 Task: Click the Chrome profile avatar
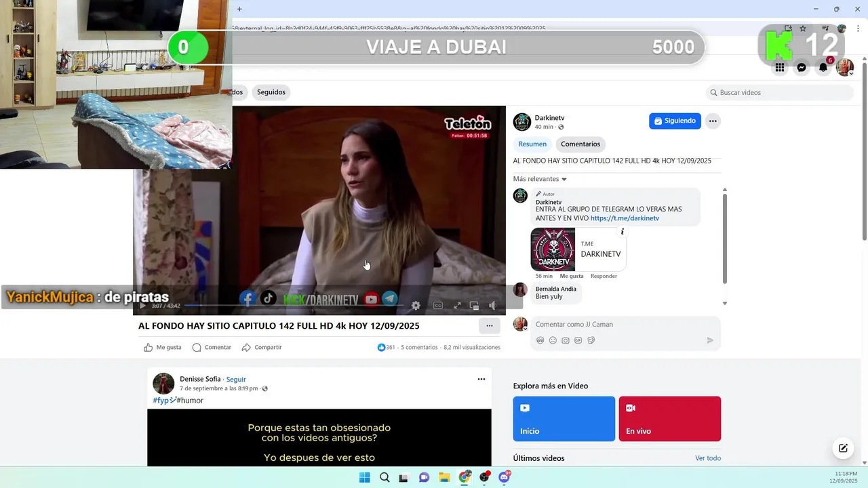pyautogui.click(x=842, y=28)
